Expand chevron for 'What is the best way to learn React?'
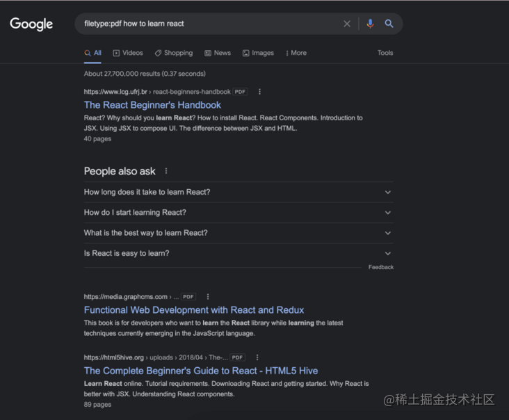The width and height of the screenshot is (509, 420). 387,233
